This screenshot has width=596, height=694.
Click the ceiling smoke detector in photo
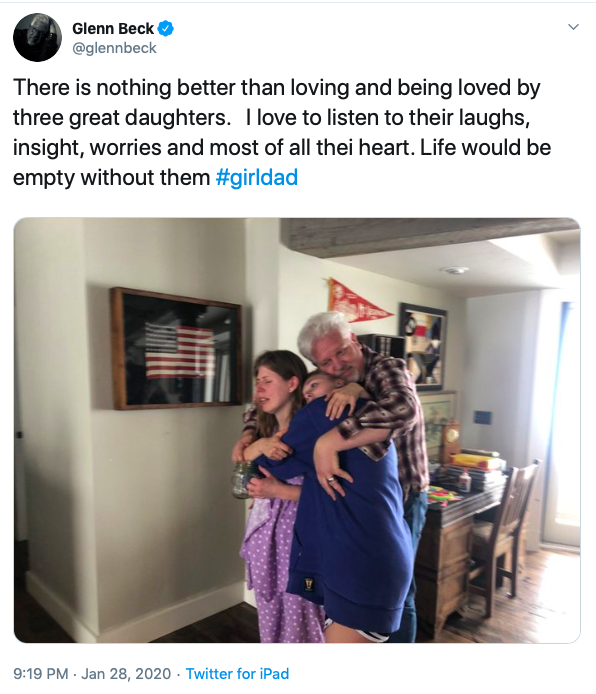(x=455, y=270)
